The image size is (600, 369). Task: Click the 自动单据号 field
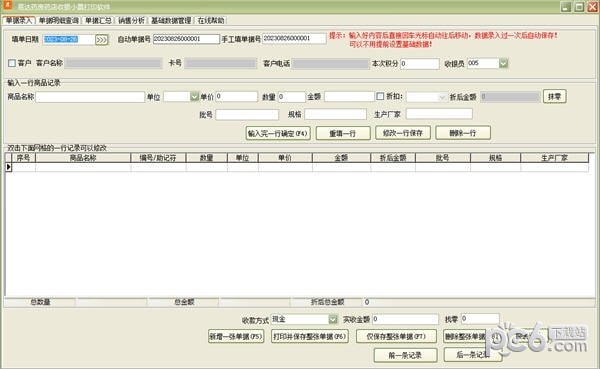(x=186, y=39)
